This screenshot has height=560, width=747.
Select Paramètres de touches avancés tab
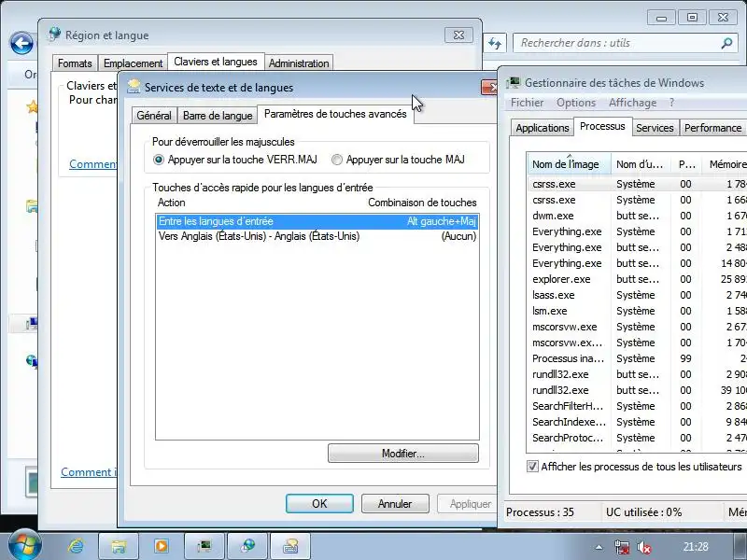point(335,114)
